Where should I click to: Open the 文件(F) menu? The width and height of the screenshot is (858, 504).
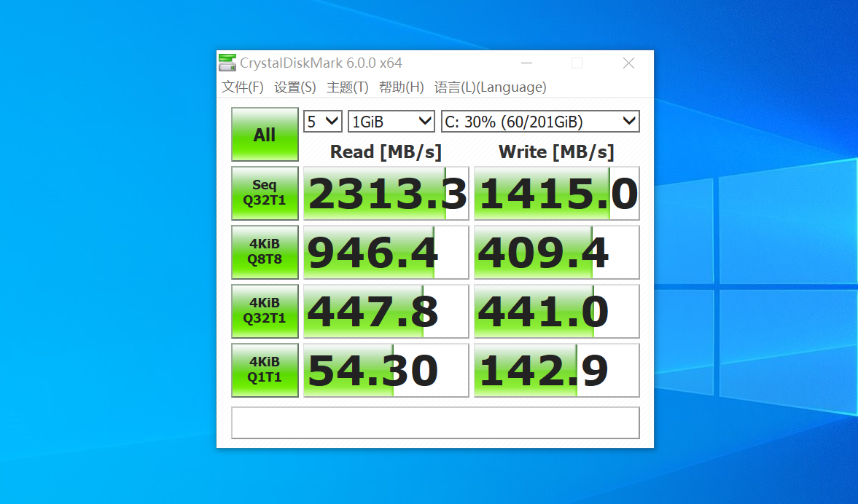click(243, 87)
